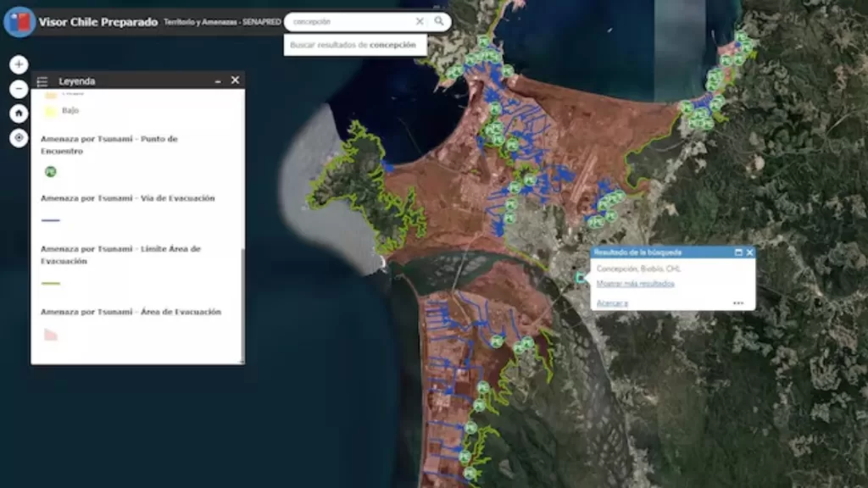Open the three-dot menu in result popup
The height and width of the screenshot is (488, 868).
(x=738, y=302)
